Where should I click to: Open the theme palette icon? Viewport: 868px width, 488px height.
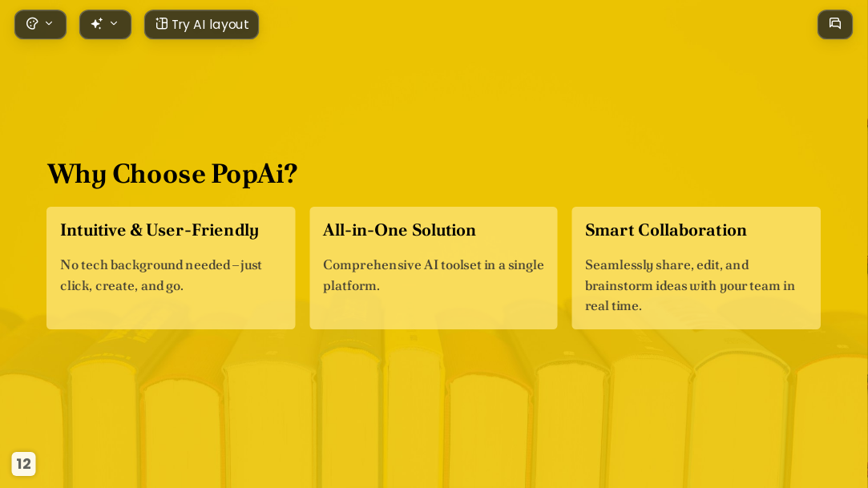pos(32,24)
